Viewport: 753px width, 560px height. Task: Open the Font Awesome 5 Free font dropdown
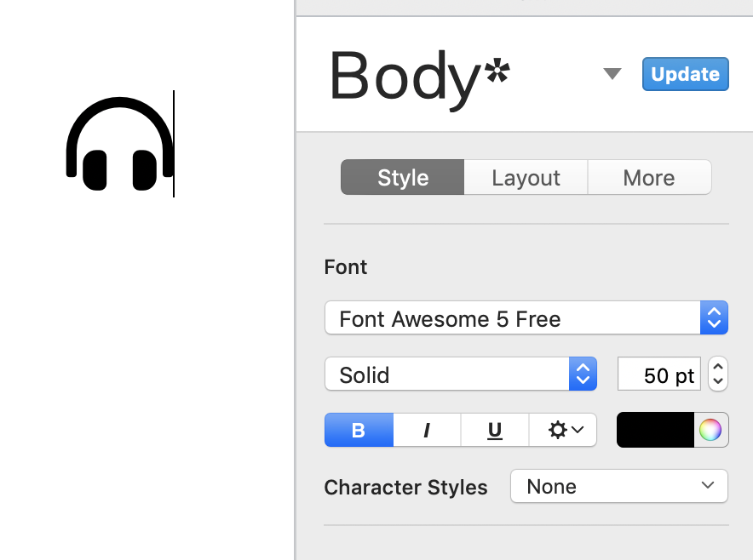pos(511,317)
